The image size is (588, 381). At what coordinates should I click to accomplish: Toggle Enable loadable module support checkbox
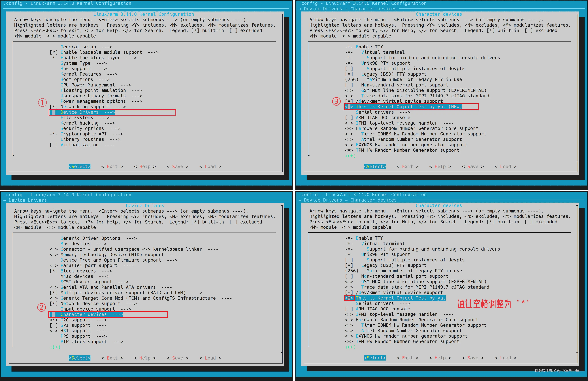[x=54, y=52]
